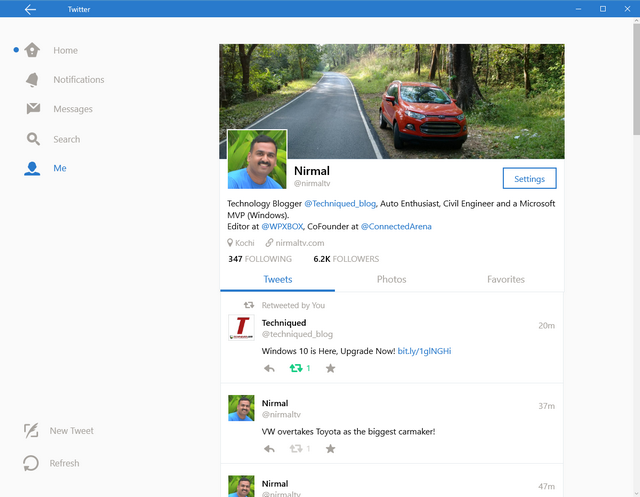Switch to the Tweets tab
640x497 pixels.
point(278,280)
